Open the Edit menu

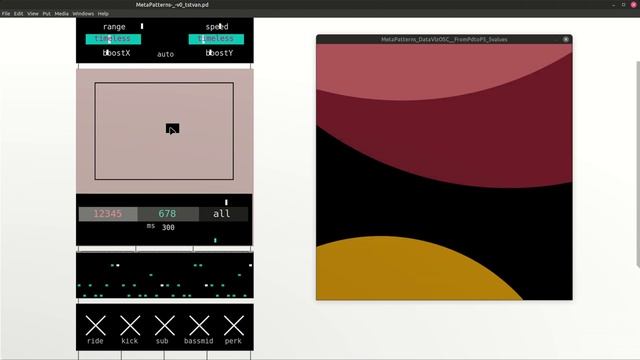click(19, 13)
